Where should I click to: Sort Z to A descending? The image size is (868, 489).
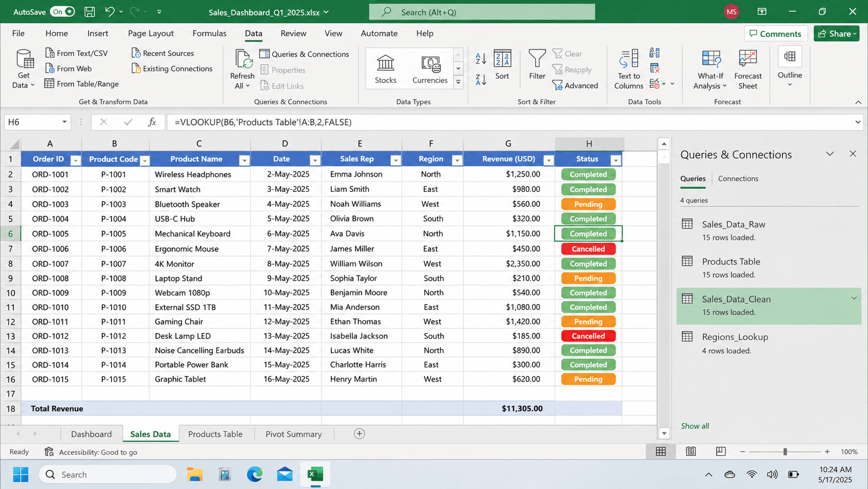(x=481, y=80)
